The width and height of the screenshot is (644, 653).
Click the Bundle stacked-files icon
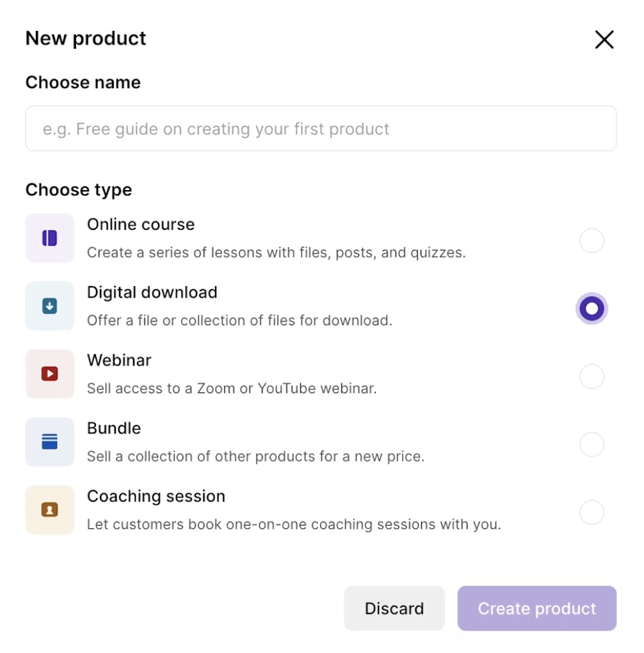[49, 442]
